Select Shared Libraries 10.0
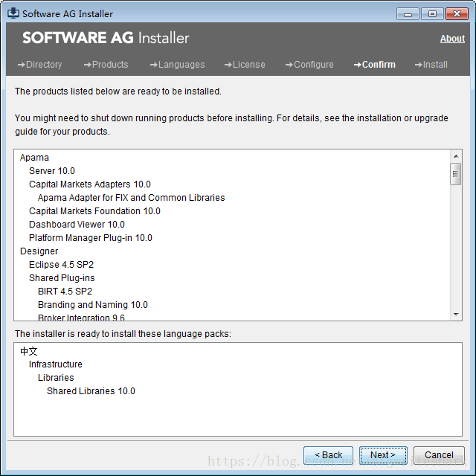Screen dimensions: 476x476 91,390
